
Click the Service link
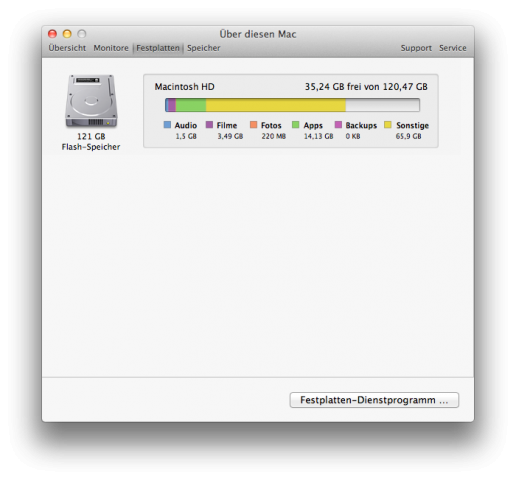click(x=452, y=48)
